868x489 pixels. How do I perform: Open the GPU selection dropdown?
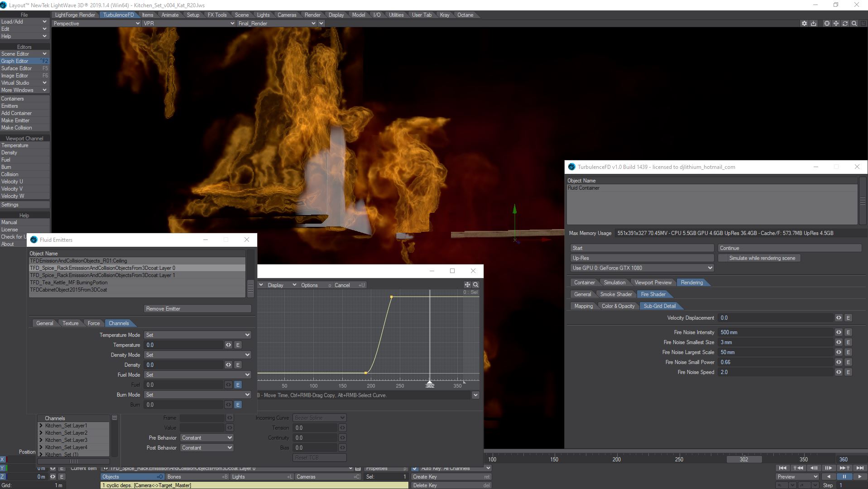pos(642,268)
